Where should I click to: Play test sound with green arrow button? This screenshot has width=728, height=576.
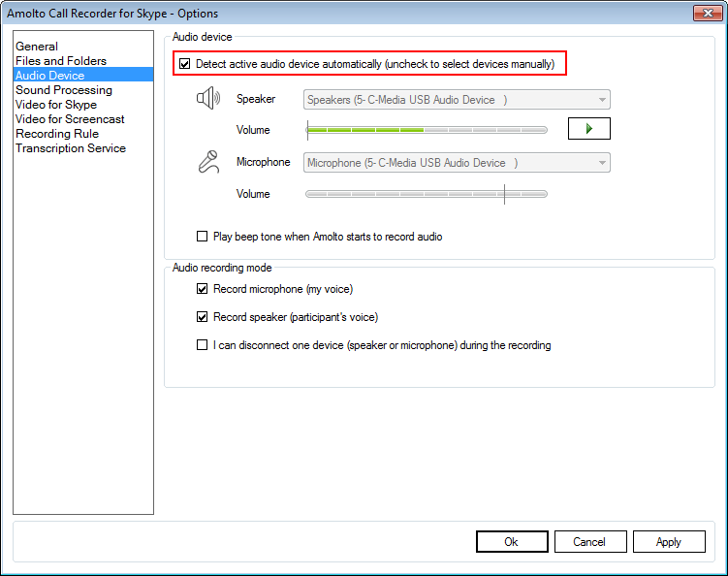click(x=588, y=129)
